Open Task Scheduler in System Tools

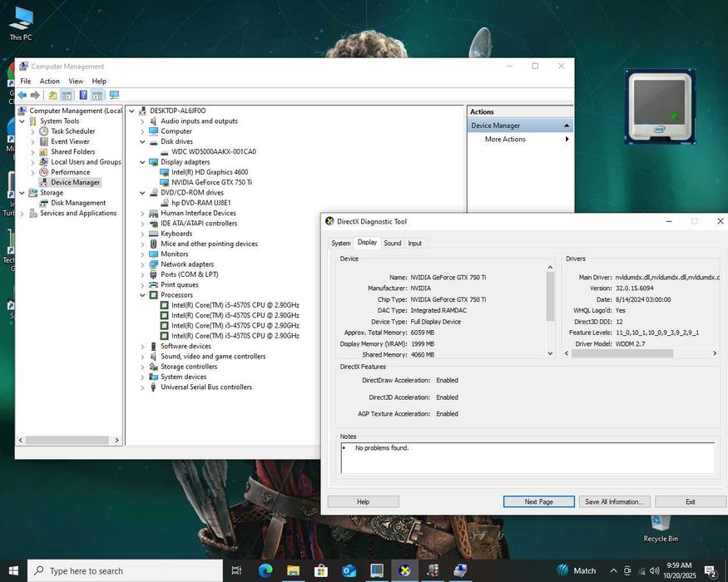coord(73,131)
